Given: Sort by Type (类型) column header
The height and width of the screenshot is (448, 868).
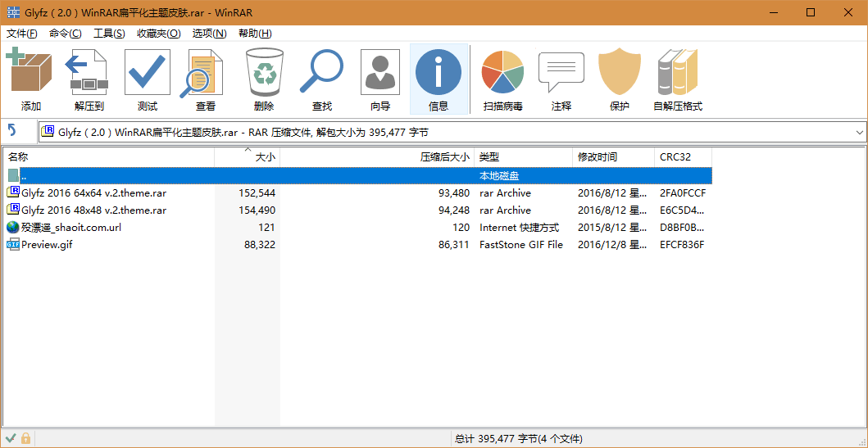Looking at the screenshot, I should (x=523, y=157).
